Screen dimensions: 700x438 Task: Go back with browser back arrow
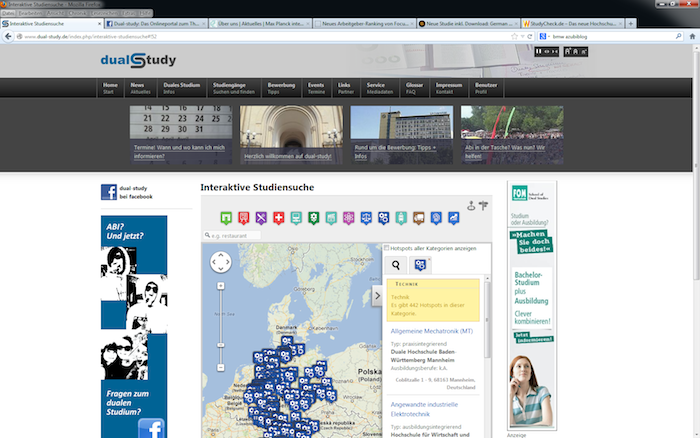pos(8,37)
